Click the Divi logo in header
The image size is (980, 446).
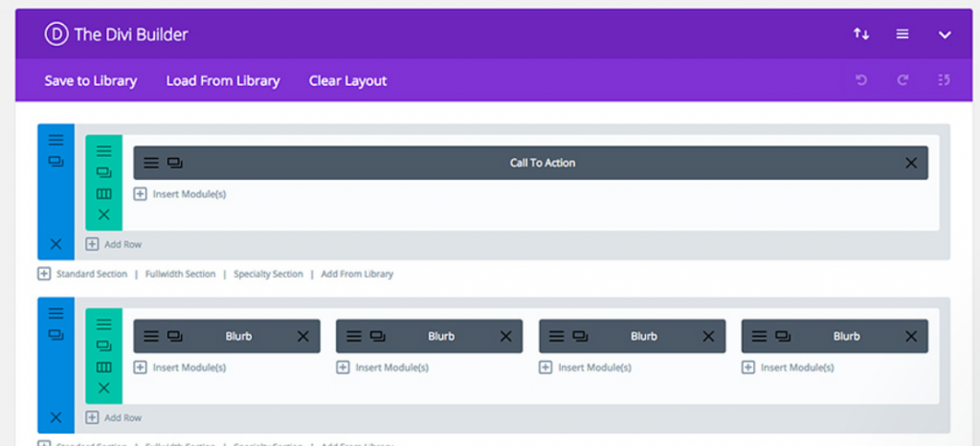coord(56,34)
